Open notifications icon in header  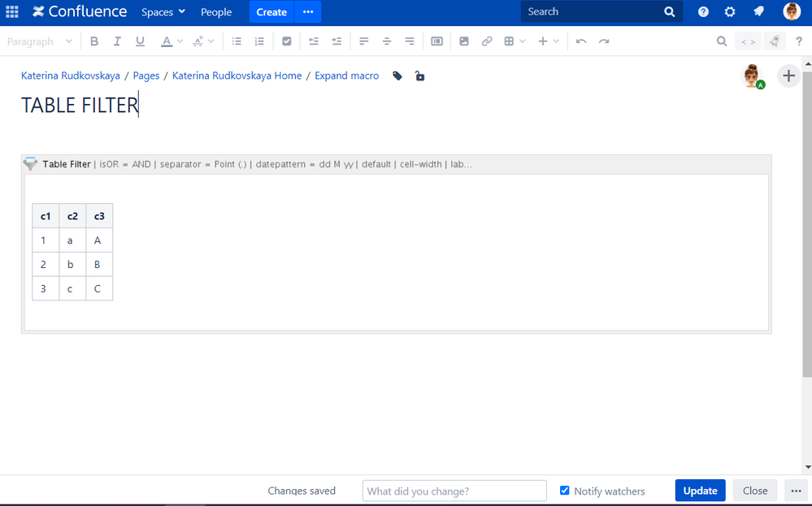tap(758, 11)
